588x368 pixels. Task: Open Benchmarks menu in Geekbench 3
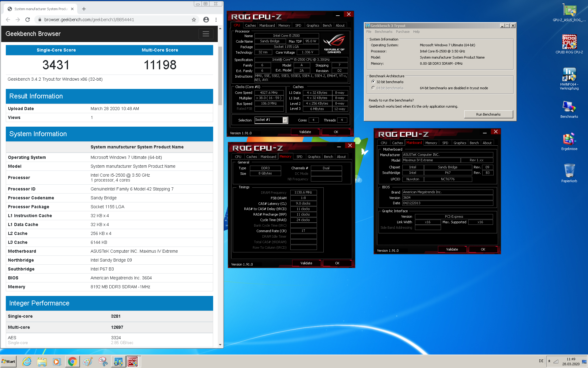click(383, 32)
